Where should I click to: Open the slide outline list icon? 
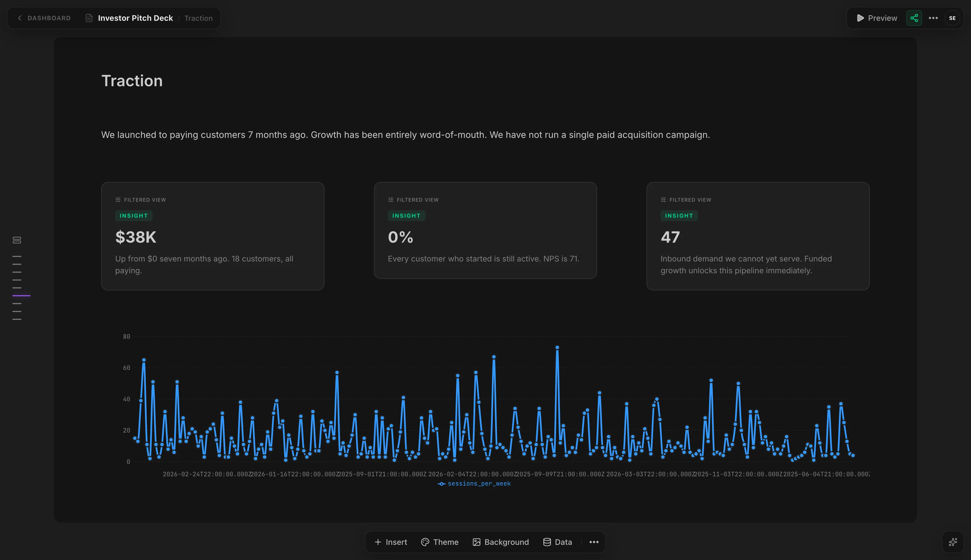(17, 240)
